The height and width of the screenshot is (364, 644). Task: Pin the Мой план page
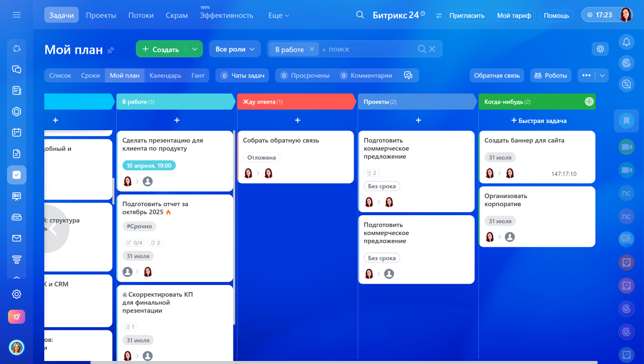pyautogui.click(x=111, y=50)
